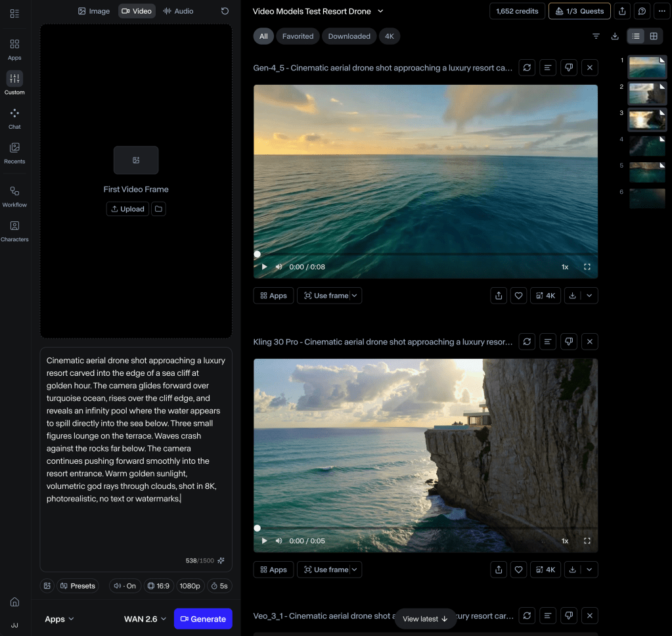Image resolution: width=672 pixels, height=636 pixels.
Task: Click the enhance prompt sparkle icon
Action: click(221, 560)
